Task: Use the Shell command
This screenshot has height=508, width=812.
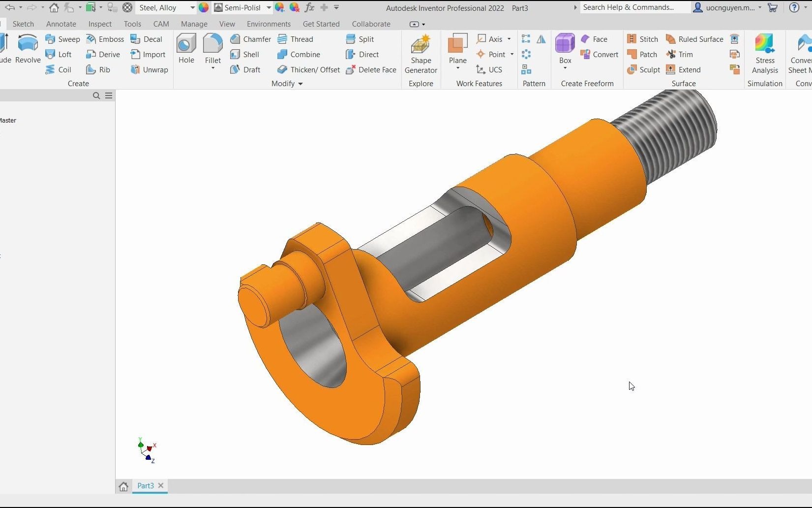Action: click(246, 54)
